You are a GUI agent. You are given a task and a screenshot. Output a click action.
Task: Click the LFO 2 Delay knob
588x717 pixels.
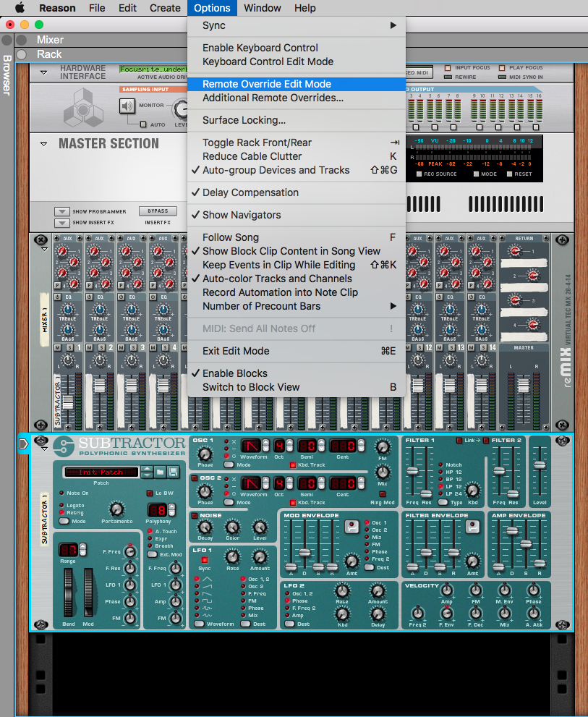click(378, 614)
